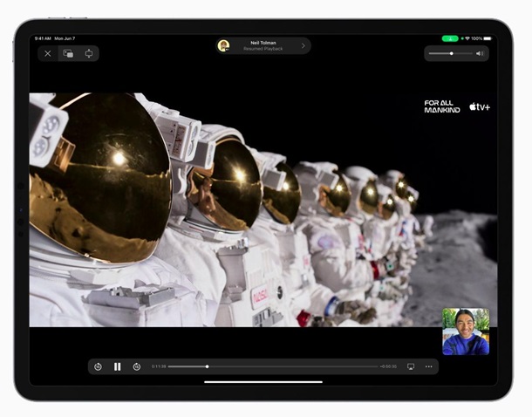The image size is (532, 417).
Task: Adjust the volume slider at top right
Action: pos(451,53)
